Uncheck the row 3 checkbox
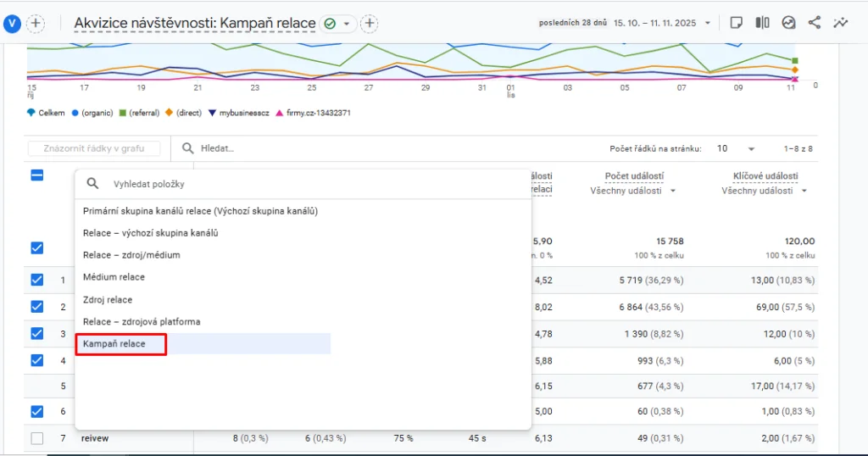868x456 pixels. coord(37,334)
